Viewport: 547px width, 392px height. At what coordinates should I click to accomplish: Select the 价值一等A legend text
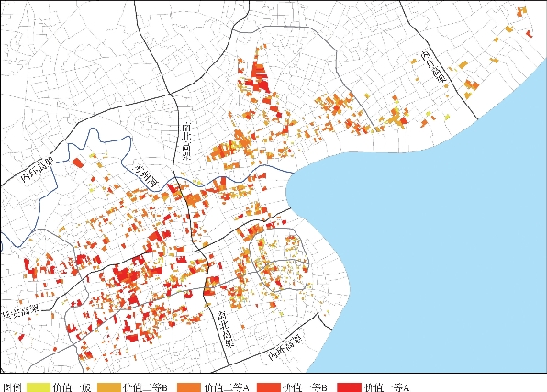click(x=387, y=387)
